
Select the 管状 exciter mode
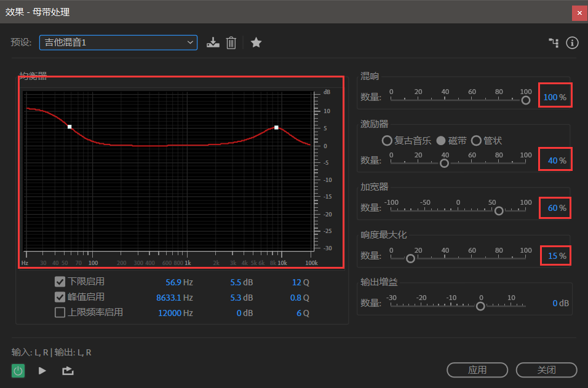click(x=476, y=140)
